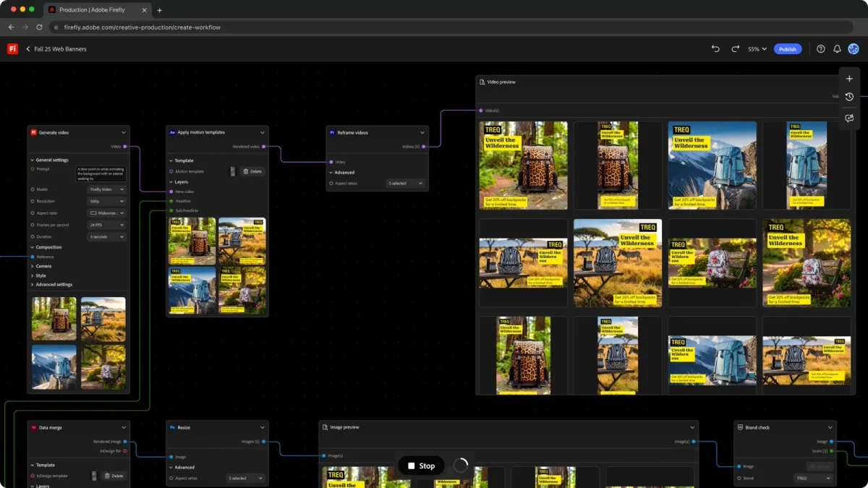Image resolution: width=868 pixels, height=488 pixels.
Task: Click the Prompt input port circle
Action: tap(33, 169)
